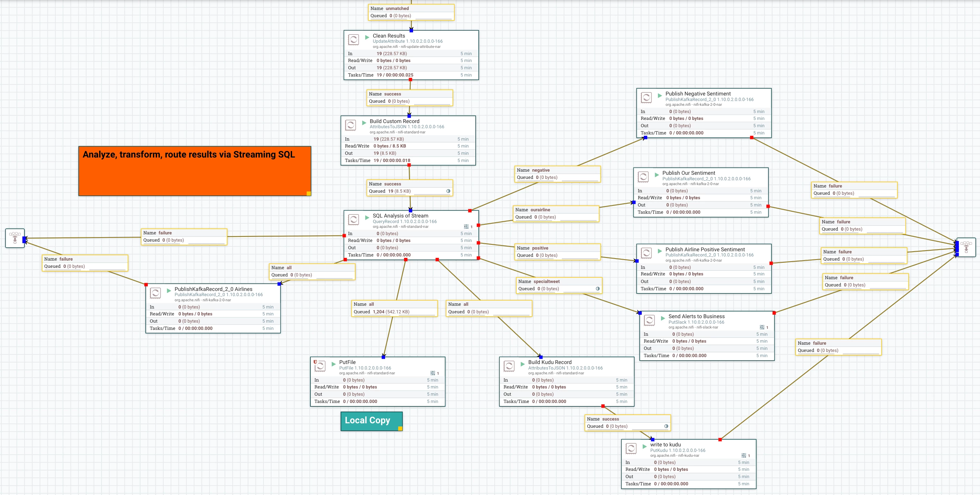The image size is (980, 495).
Task: Click Build Kudu Record running status arrow
Action: (523, 364)
